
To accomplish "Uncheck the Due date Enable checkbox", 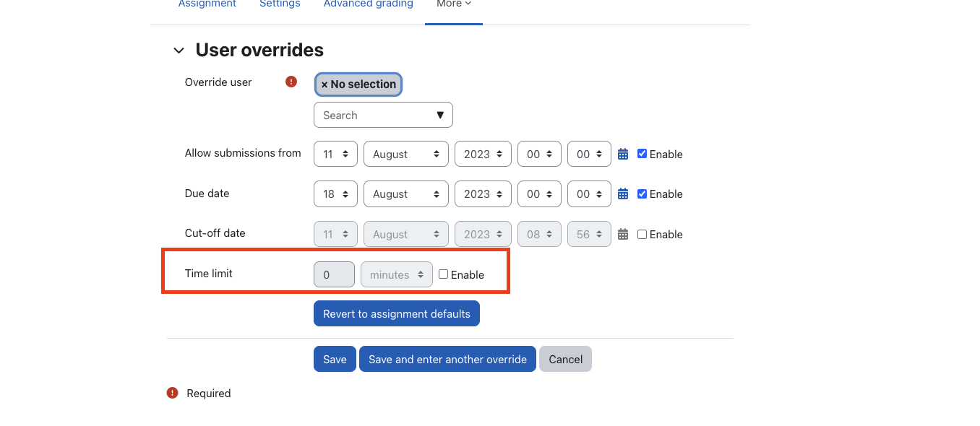I will [x=642, y=194].
